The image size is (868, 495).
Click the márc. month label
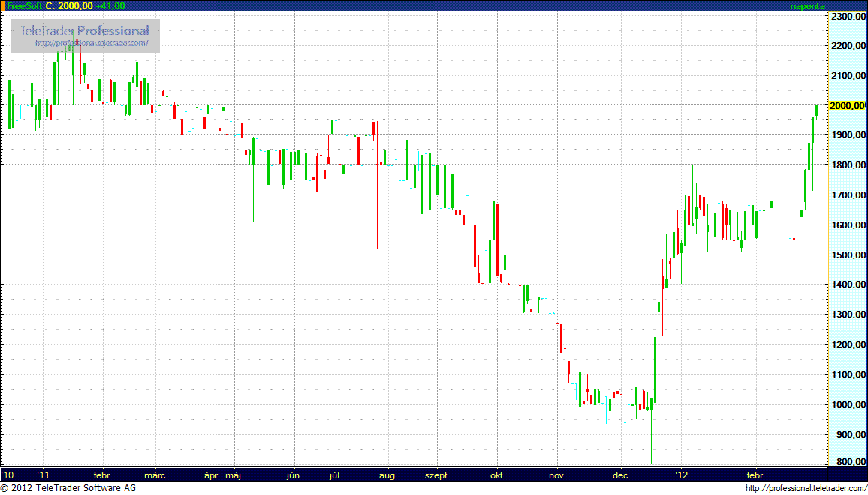pos(155,475)
